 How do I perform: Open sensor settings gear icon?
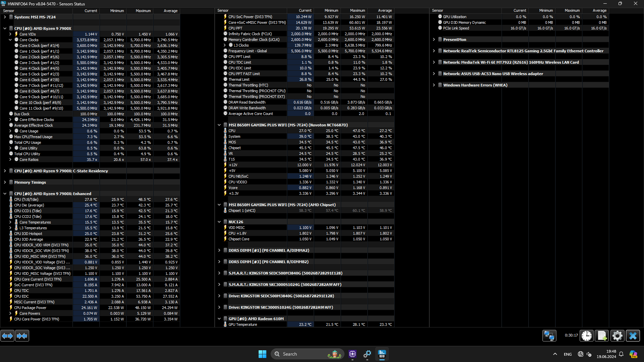tap(617, 336)
